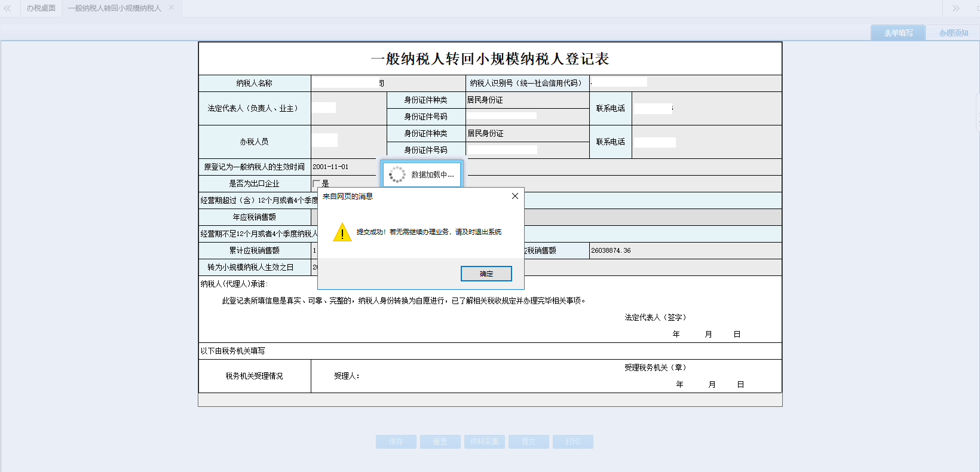This screenshot has width=980, height=472.
Task: Click the 重置 button
Action: tap(440, 442)
